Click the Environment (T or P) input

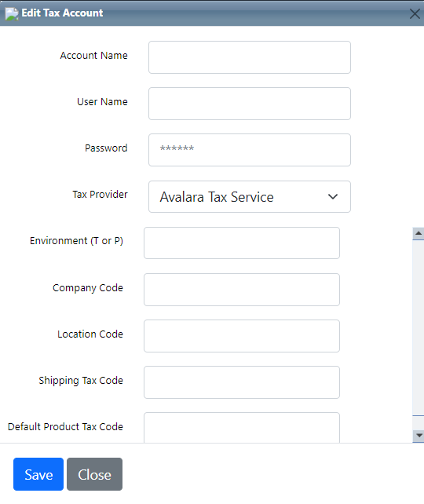tap(242, 243)
